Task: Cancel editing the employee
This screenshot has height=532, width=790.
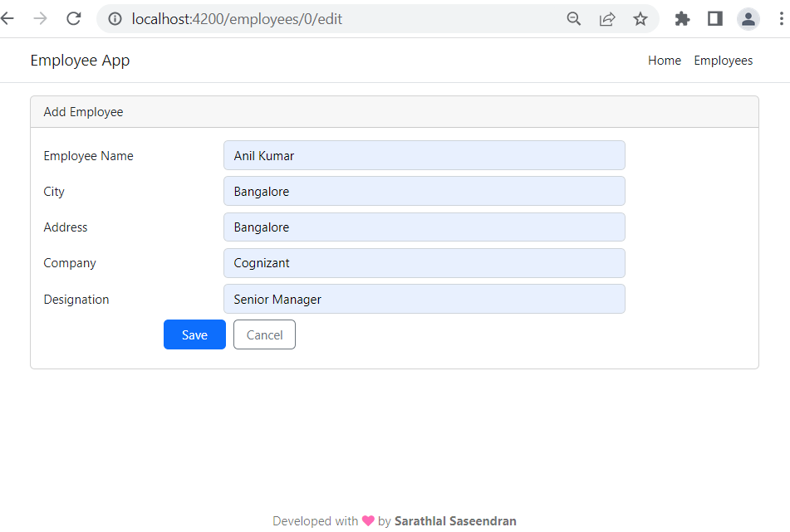Action: tap(264, 334)
